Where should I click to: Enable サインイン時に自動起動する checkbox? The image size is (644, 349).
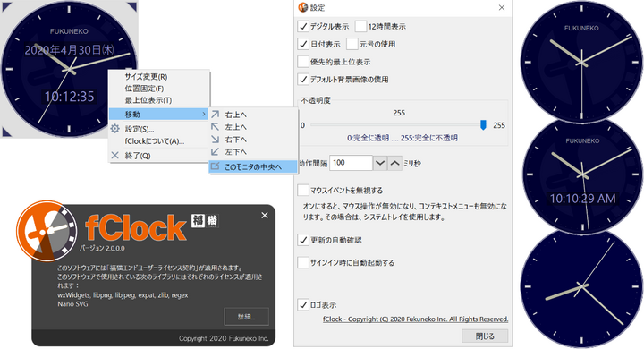(303, 262)
